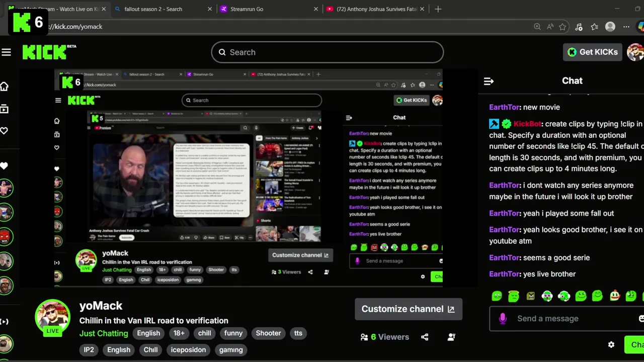
Task: Click 'Chillin in the Van IRL' stream title
Action: click(x=153, y=321)
